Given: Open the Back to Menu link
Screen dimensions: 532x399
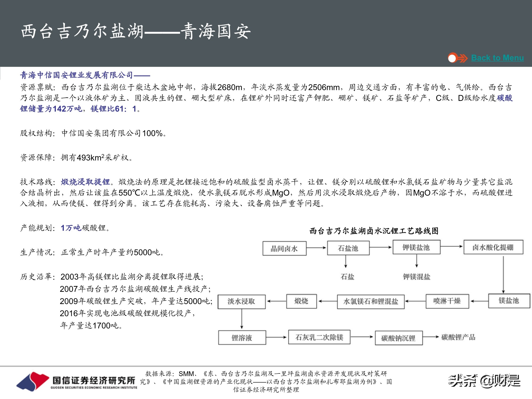Looking at the screenshot, I should coord(497,57).
